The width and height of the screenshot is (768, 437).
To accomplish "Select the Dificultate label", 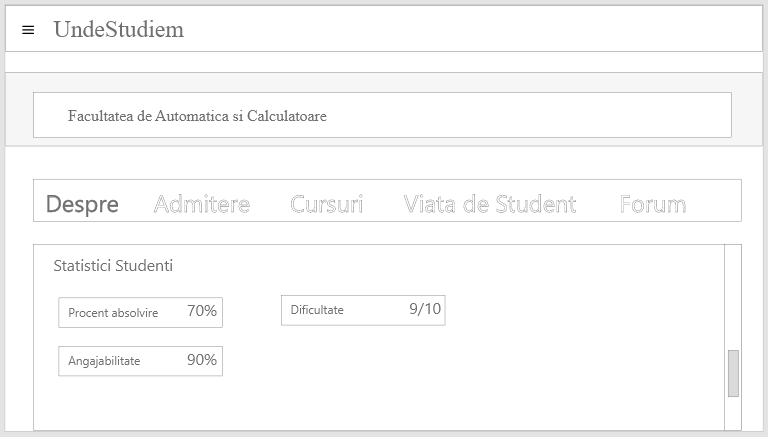I will pyautogui.click(x=317, y=310).
